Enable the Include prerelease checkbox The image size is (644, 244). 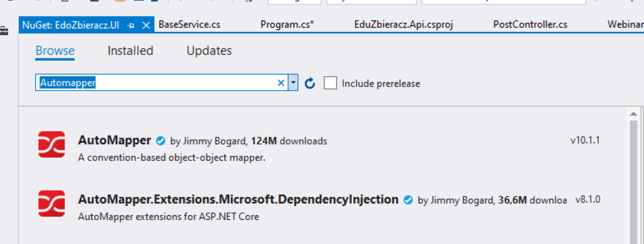point(330,83)
